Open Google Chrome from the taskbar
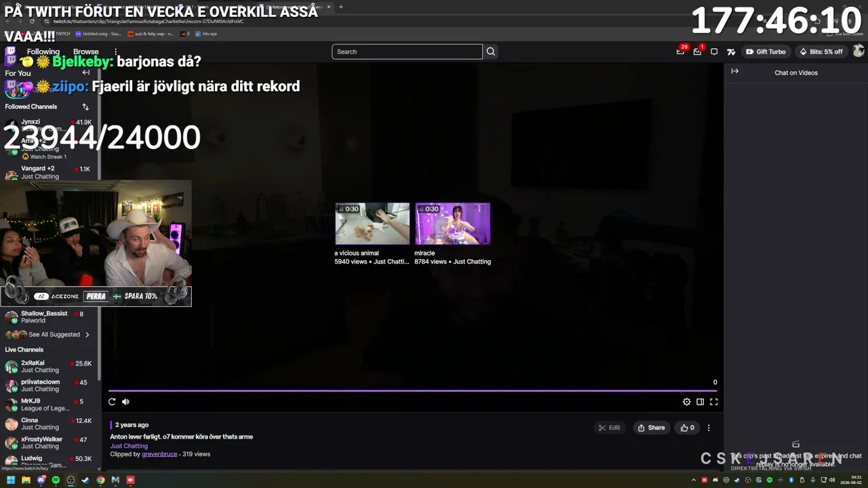The height and width of the screenshot is (488, 868). point(100,480)
